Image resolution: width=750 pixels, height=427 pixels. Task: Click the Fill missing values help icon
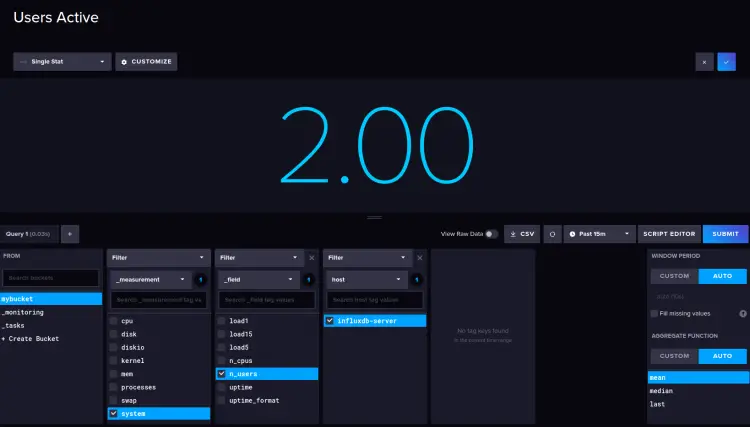tap(743, 314)
